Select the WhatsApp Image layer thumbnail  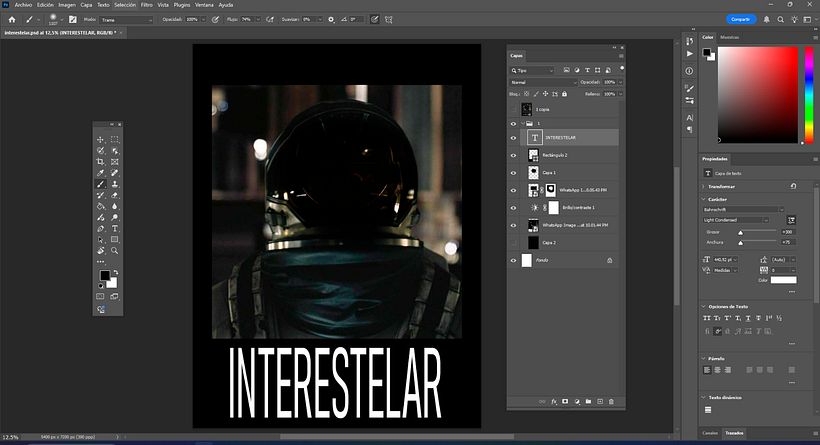pyautogui.click(x=533, y=225)
